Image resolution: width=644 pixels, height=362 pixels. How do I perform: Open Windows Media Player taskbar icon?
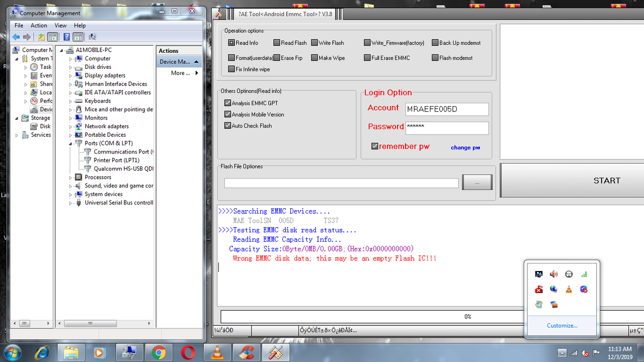pos(100,352)
